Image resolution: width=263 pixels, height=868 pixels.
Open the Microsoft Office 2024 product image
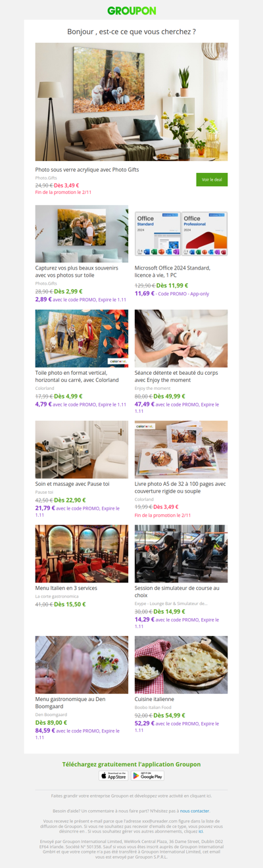[181, 234]
